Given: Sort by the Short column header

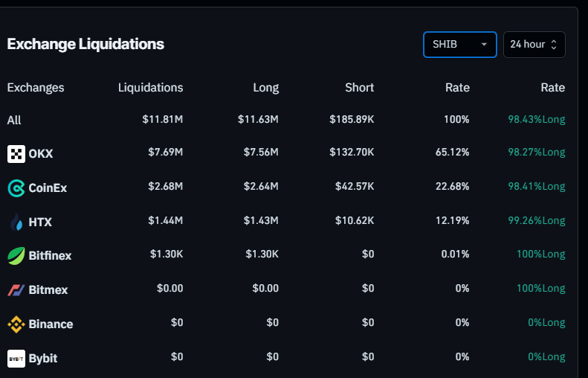Looking at the screenshot, I should 359,87.
